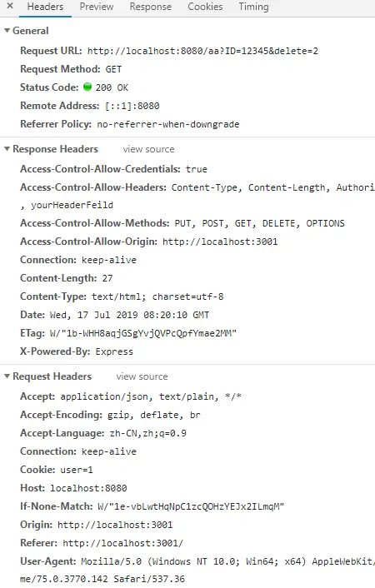Click the ETag header value

tap(143, 333)
